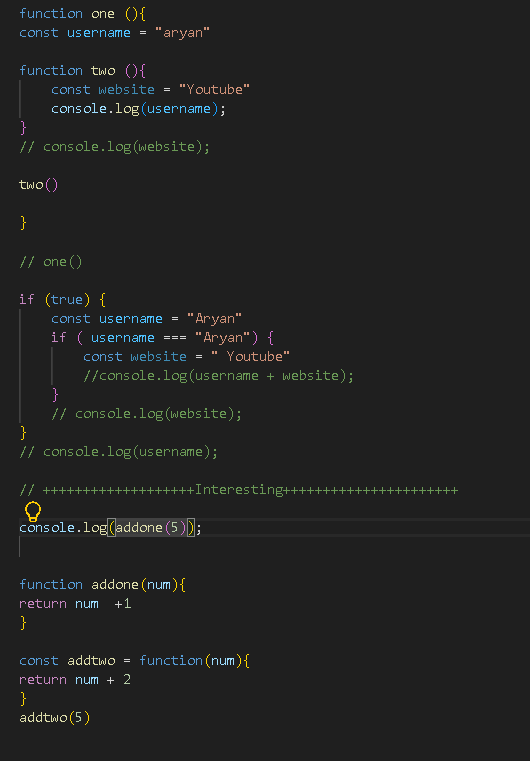The height and width of the screenshot is (761, 530).
Task: Click the yellow closing brace of function one
Action: coord(23,223)
